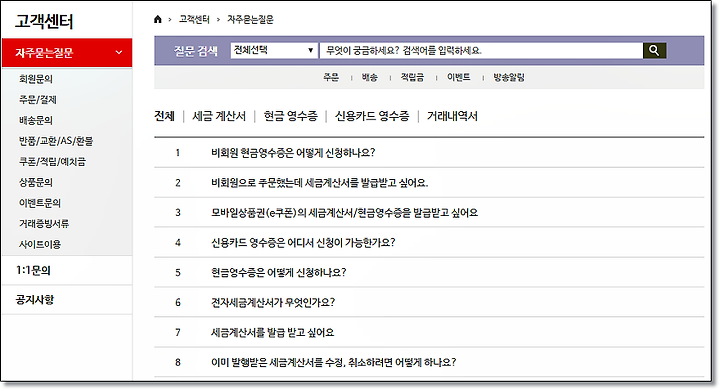Go to the home icon in breadcrumb
This screenshot has width=720, height=390.
coord(158,19)
